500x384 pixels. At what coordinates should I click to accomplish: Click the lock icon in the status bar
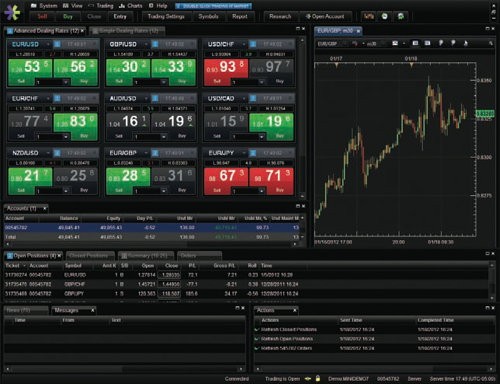pyautogui.click(x=318, y=379)
